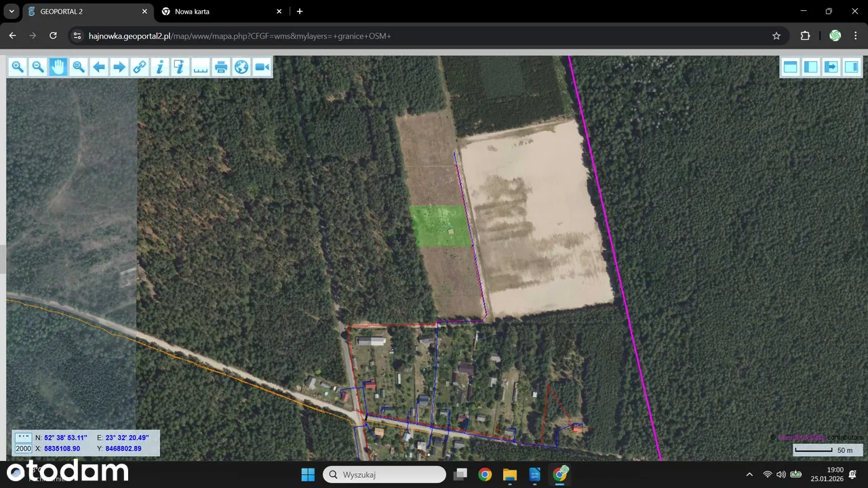Go to the previous map view arrow
Image resolution: width=868 pixels, height=488 pixels.
pos(99,66)
